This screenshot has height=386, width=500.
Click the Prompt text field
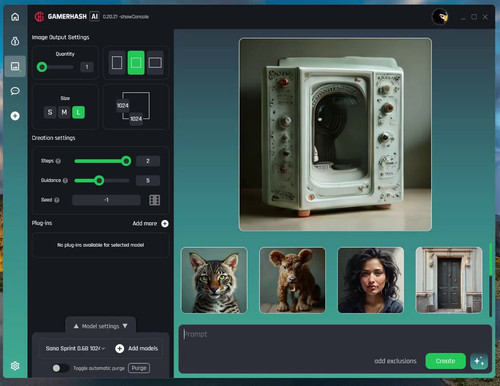click(x=335, y=348)
